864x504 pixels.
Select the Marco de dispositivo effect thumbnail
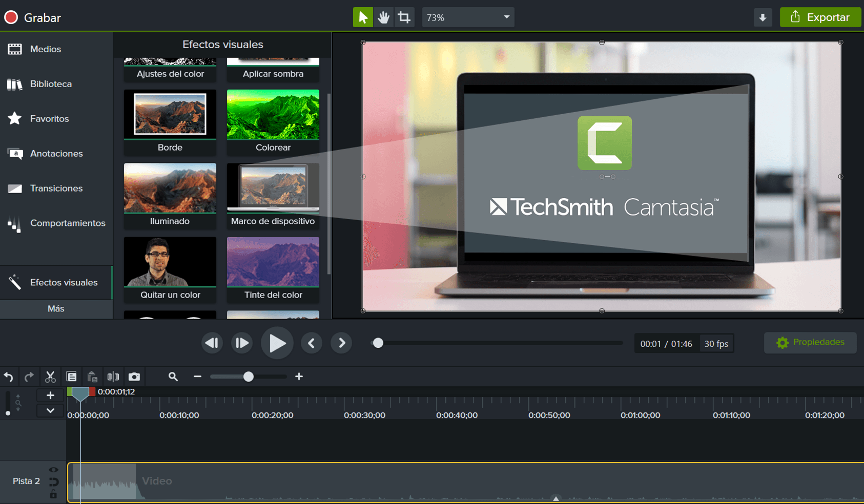(x=273, y=188)
